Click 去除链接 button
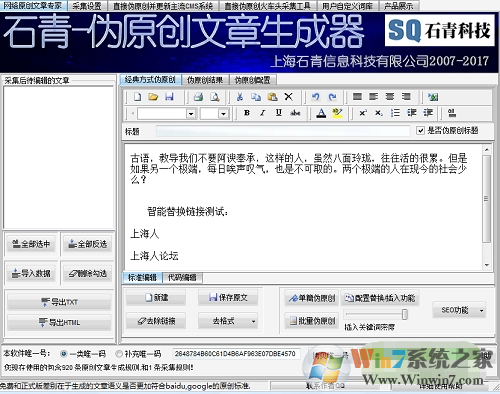The image size is (500, 394). [156, 321]
